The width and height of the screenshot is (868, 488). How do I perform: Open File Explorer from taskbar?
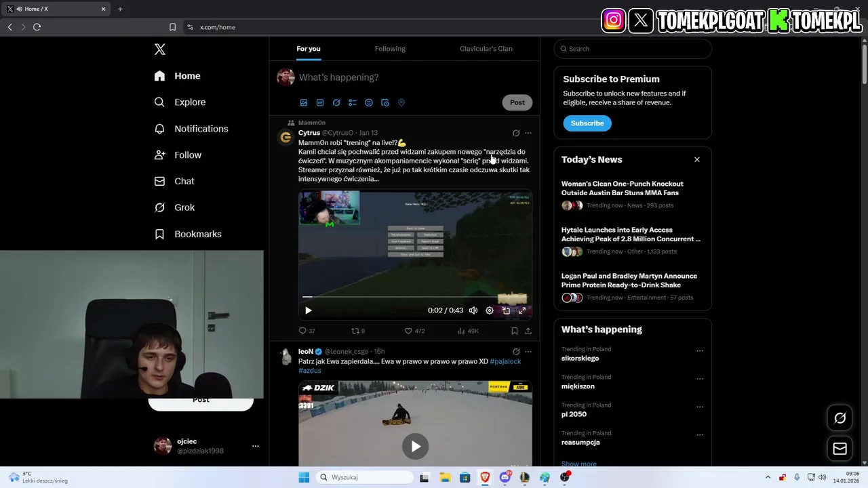tap(445, 477)
